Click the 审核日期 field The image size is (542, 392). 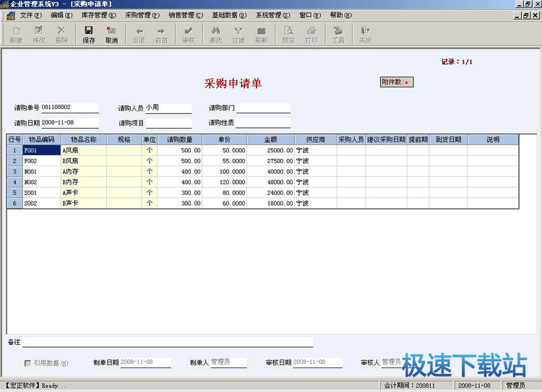[x=317, y=362]
